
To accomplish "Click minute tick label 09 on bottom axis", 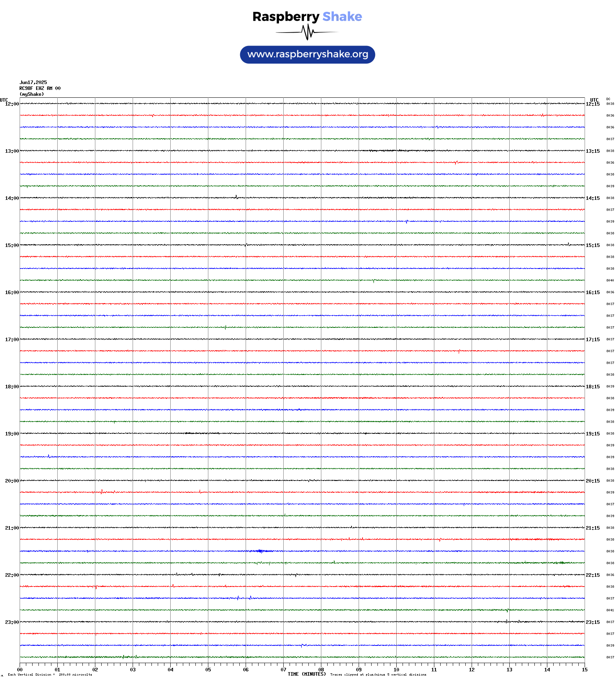I will point(359,670).
